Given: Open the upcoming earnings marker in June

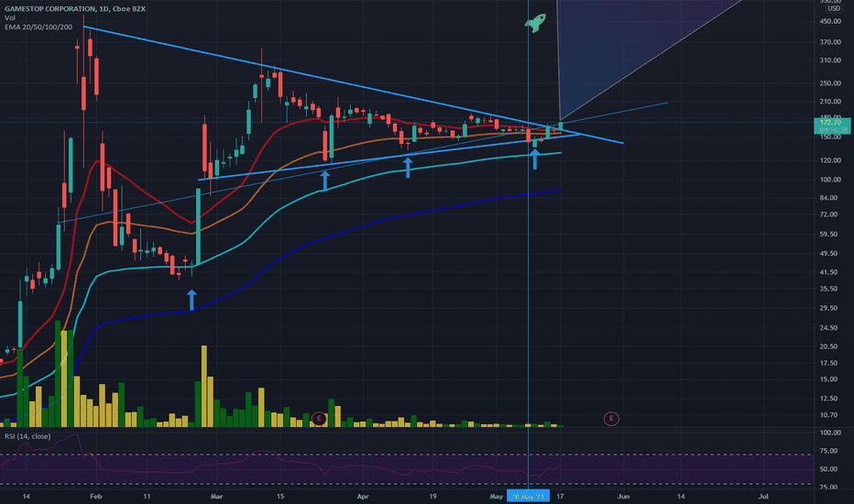Looking at the screenshot, I should click(x=611, y=419).
